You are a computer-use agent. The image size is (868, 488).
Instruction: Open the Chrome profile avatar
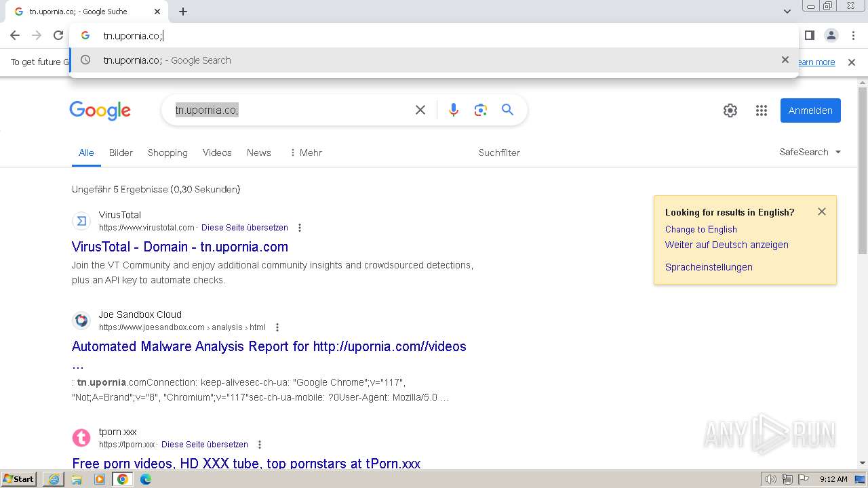[831, 35]
